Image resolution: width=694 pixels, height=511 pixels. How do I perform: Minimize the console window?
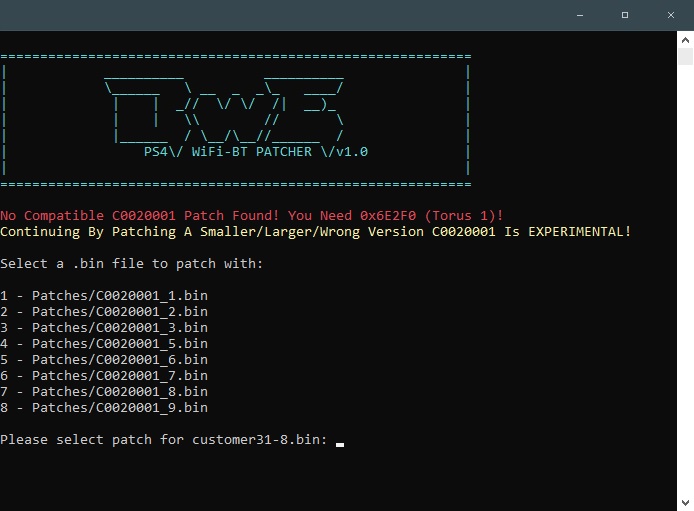click(580, 15)
